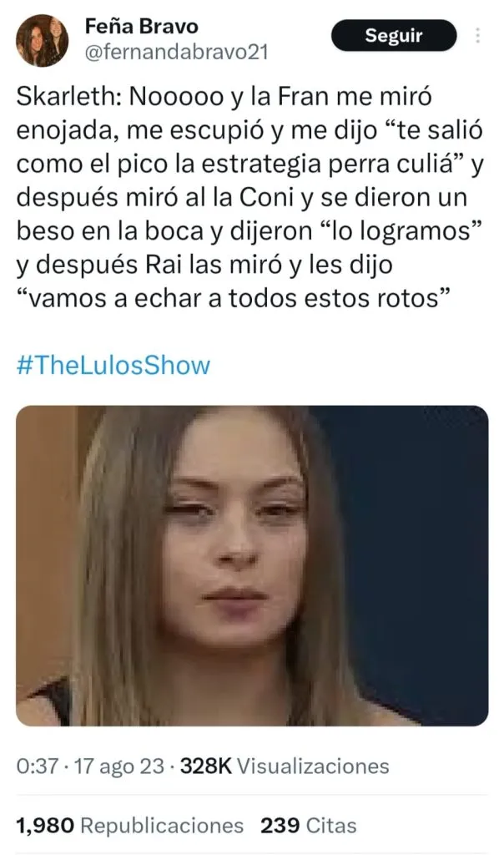Click the tweet line mentioning "lo logramos"
Screen dimensions: 504x855
(x=249, y=231)
